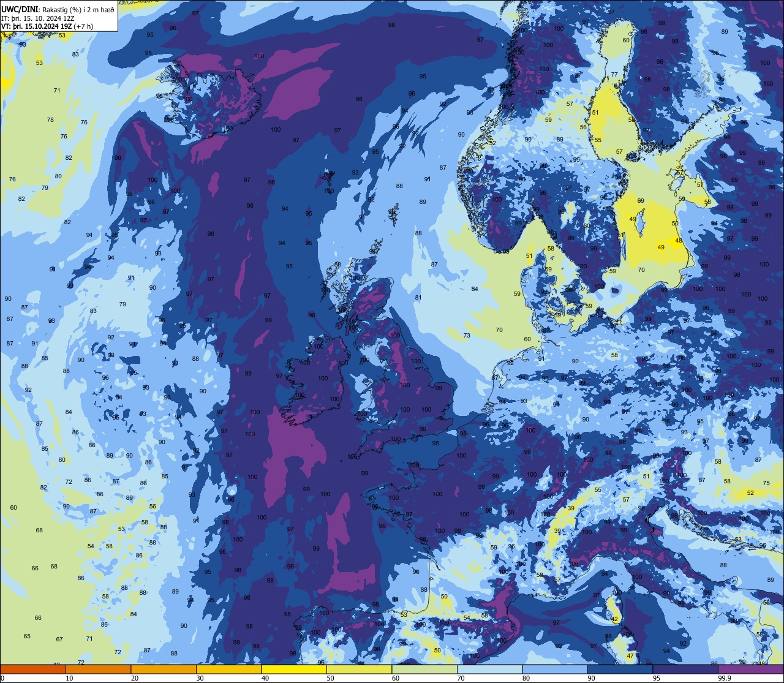Click the humidity value '42' over Corsica
Screen dimensions: 784x683
pyautogui.click(x=614, y=619)
